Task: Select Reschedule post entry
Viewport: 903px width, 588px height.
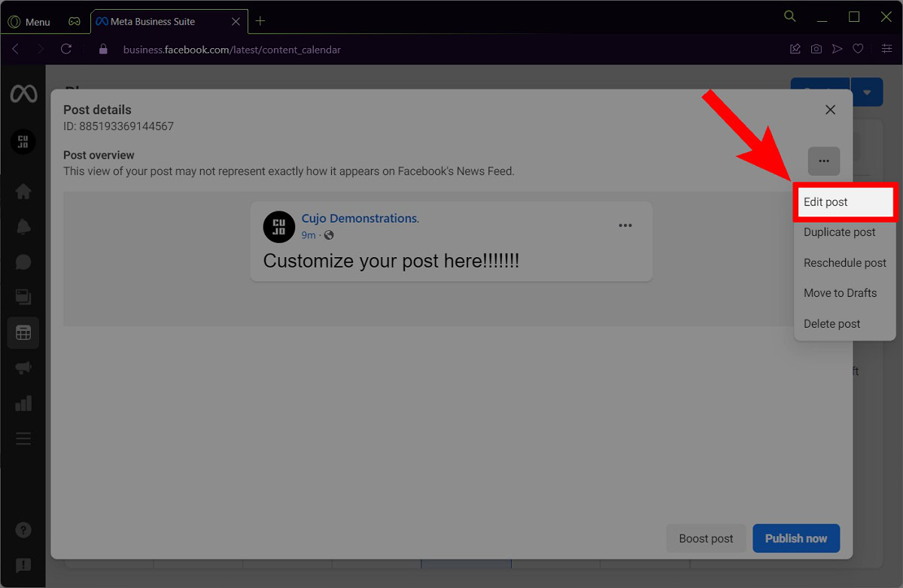Action: tap(844, 263)
